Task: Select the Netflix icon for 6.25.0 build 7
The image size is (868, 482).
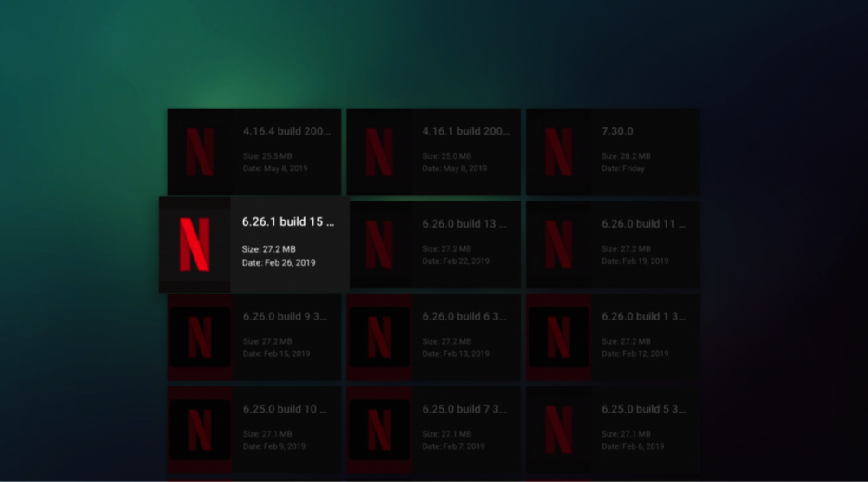Action: pos(378,430)
